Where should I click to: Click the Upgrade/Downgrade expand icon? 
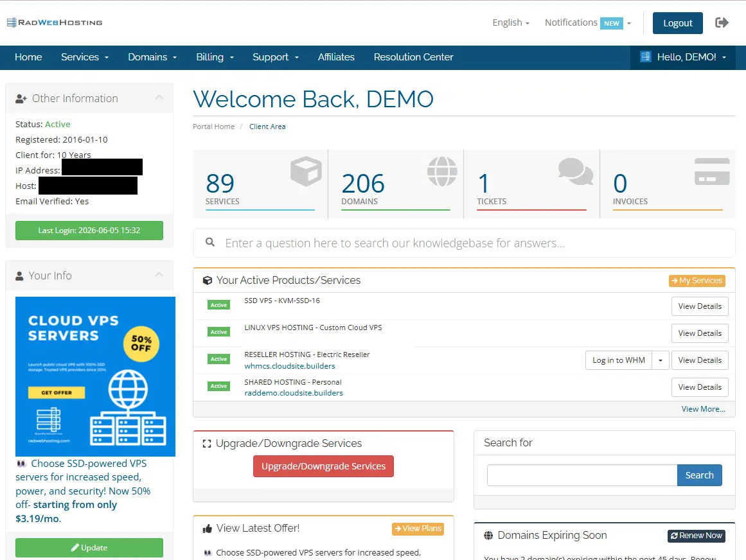tap(207, 444)
